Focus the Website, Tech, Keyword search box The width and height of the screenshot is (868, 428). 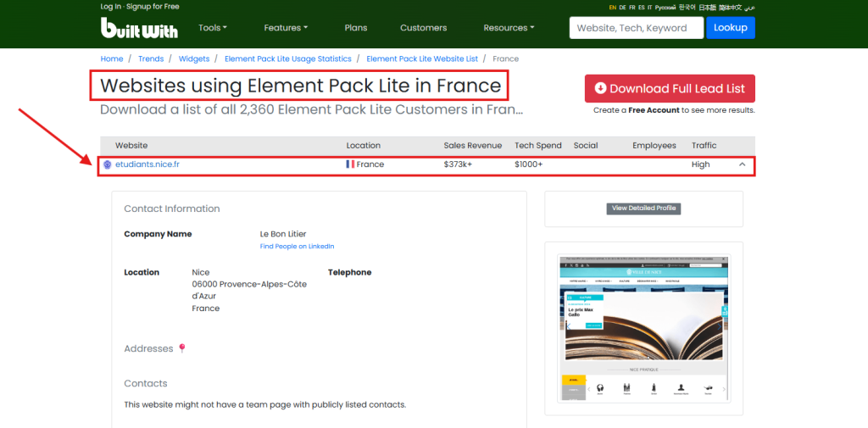(636, 28)
